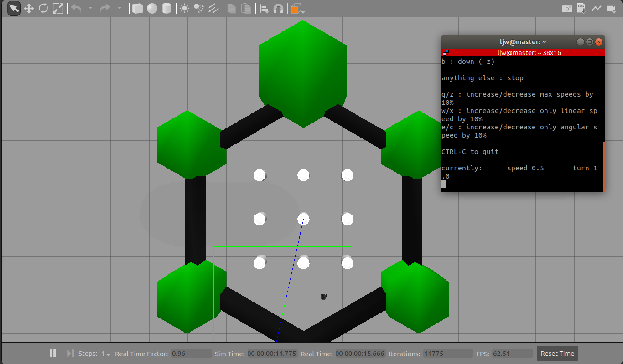Click the 'Steps:' label in bottom bar
The width and height of the screenshot is (623, 364).
[x=88, y=354]
